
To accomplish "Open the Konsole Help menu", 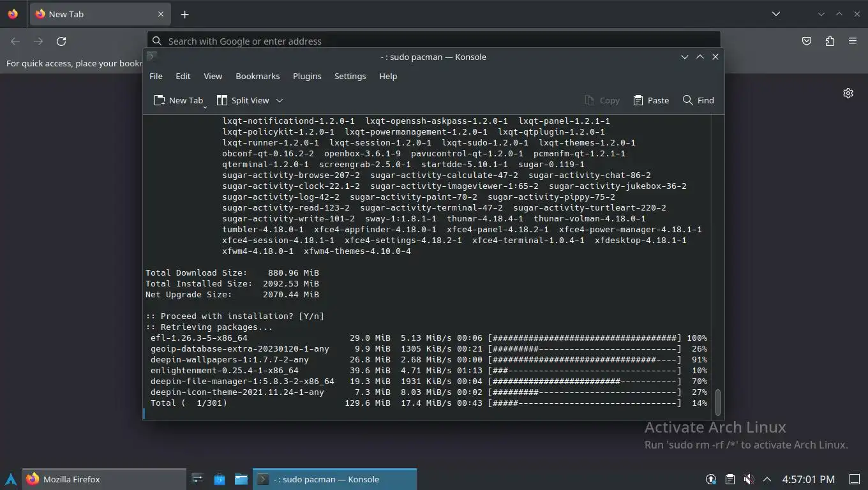I will click(388, 76).
